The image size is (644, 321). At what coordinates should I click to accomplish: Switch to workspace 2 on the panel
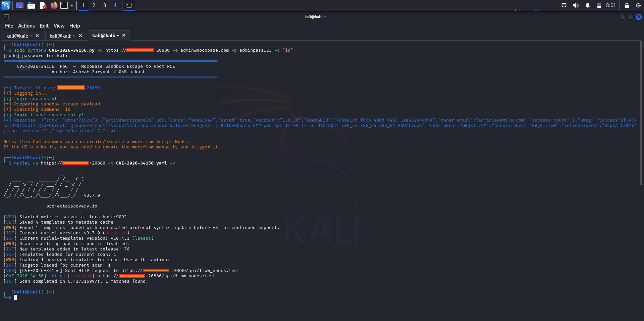point(94,5)
